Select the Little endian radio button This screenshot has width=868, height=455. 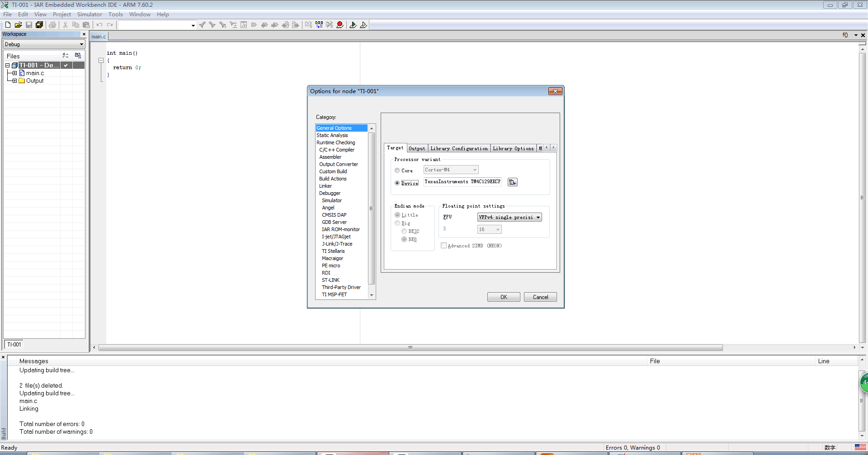(397, 215)
